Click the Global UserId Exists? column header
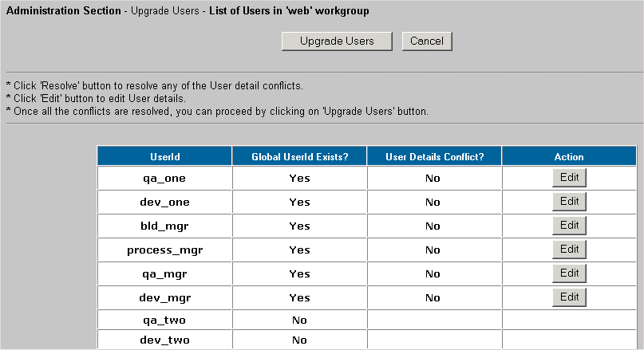The height and width of the screenshot is (350, 644). tap(299, 157)
